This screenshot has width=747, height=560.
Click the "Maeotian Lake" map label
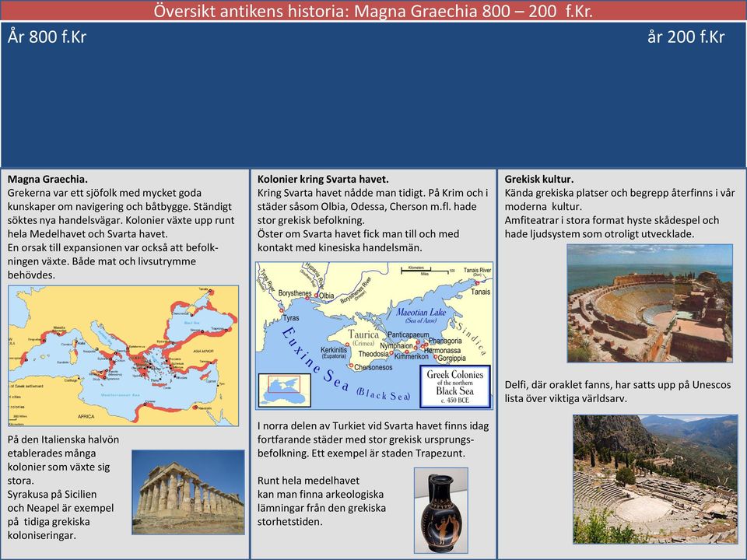421,313
